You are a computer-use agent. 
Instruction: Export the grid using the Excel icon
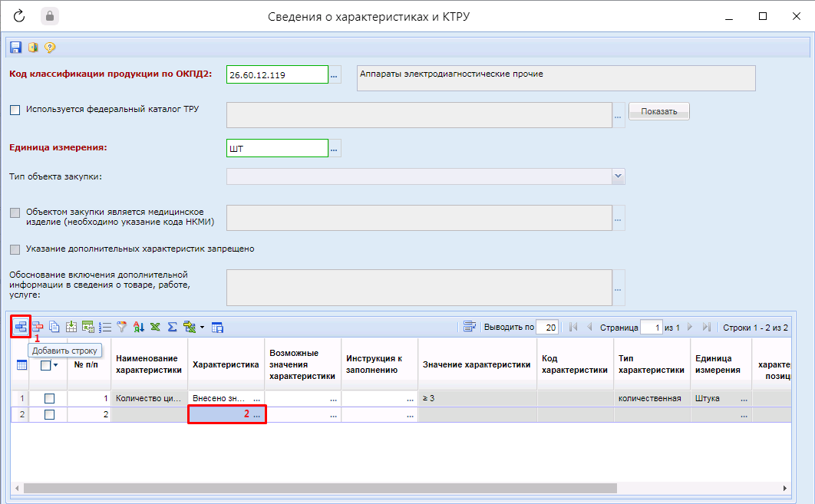pyautogui.click(x=155, y=327)
